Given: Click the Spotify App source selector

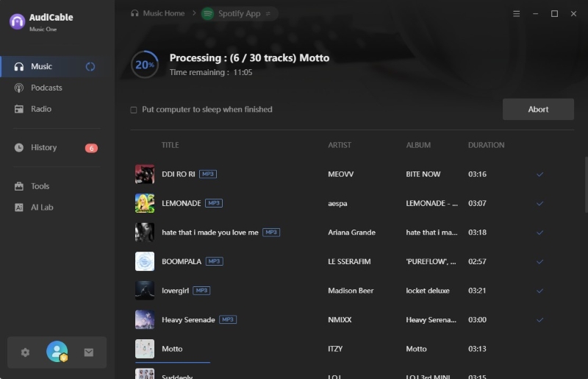Looking at the screenshot, I should [240, 13].
